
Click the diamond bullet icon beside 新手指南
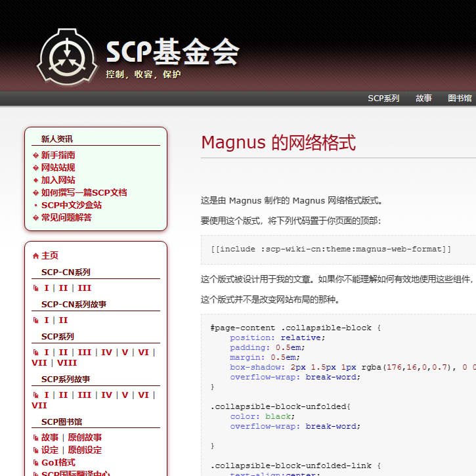[35, 156]
